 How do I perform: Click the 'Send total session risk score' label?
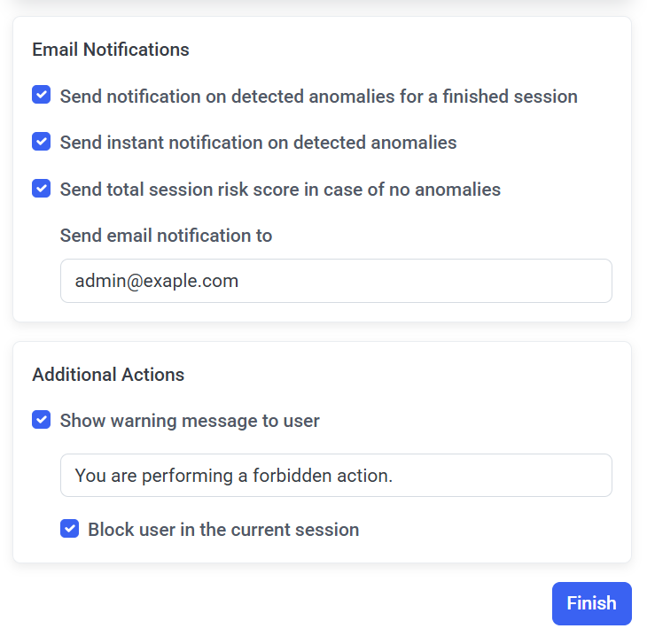(280, 190)
